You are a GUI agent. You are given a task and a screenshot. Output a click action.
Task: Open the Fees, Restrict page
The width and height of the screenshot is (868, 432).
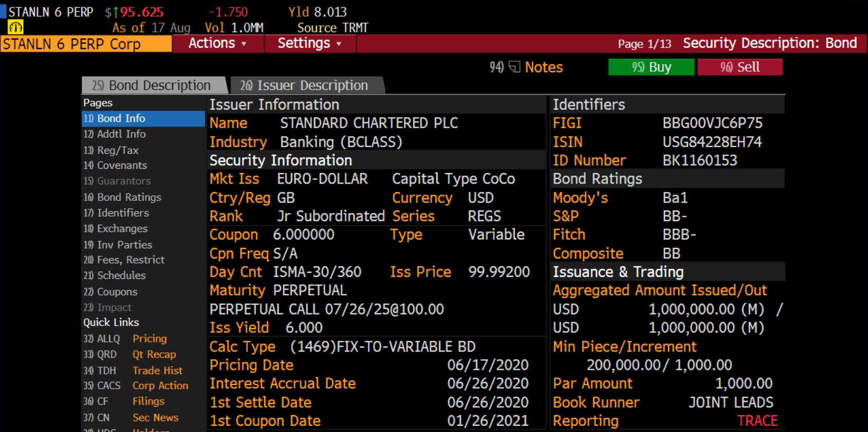(x=124, y=260)
